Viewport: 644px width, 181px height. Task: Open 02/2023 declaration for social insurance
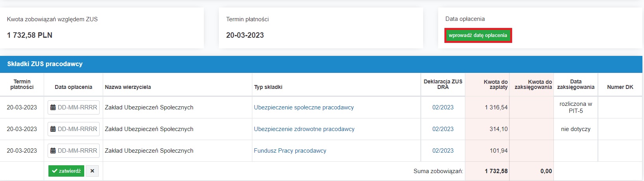point(443,107)
